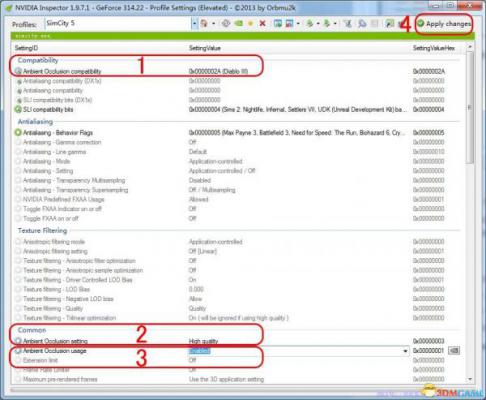
Task: Click the home profile icon in toolbar
Action: point(204,23)
